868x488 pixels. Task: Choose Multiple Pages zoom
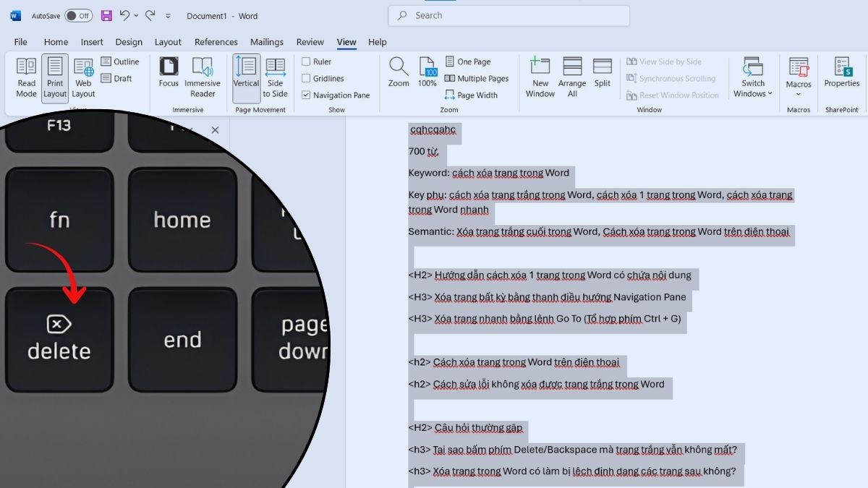[x=476, y=78]
